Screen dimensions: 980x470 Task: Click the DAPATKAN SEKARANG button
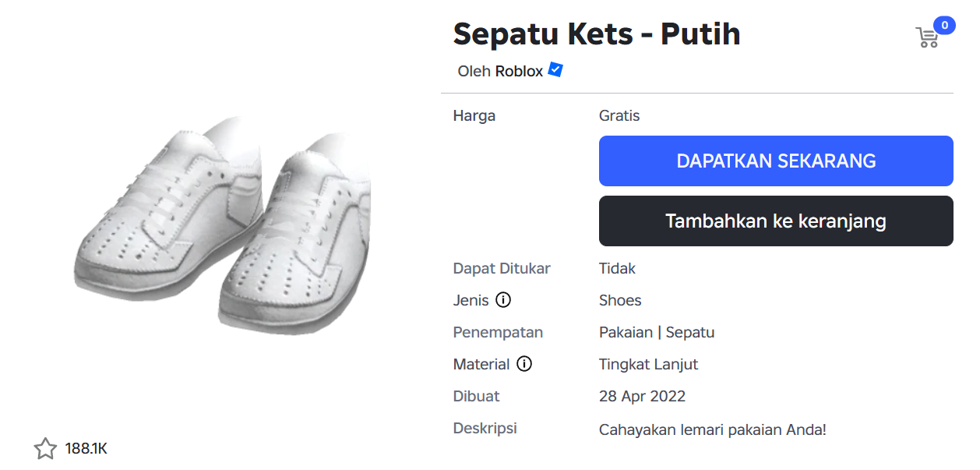776,161
